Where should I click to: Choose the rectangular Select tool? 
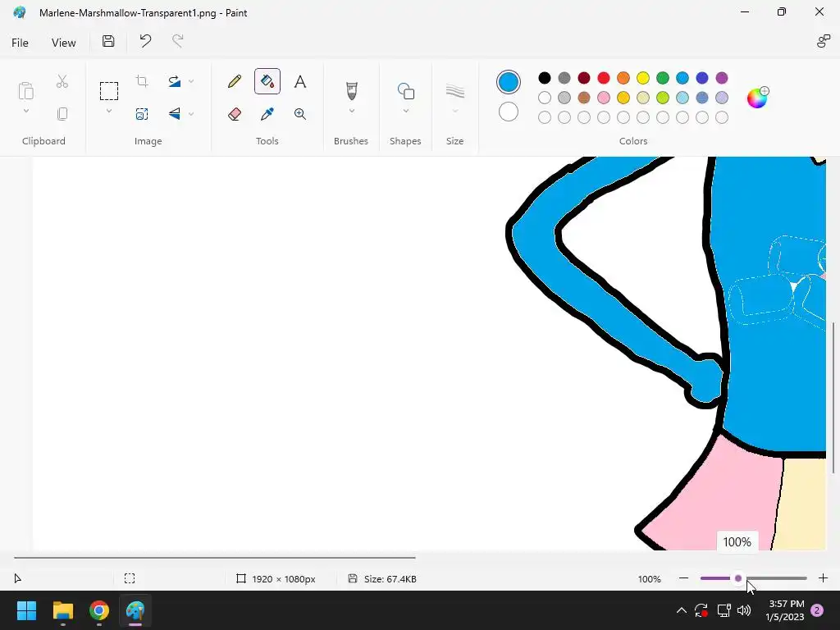[x=109, y=90]
